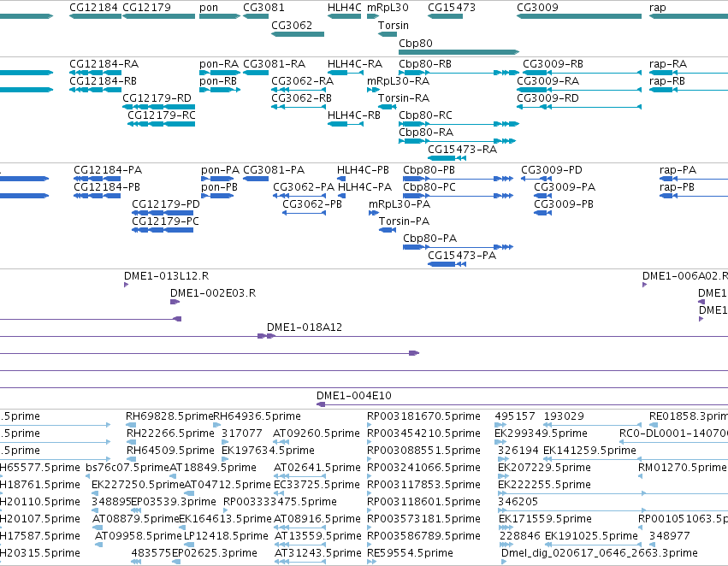Image resolution: width=728 pixels, height=566 pixels.
Task: Click the Cbp80 gene label
Action: pos(416,43)
